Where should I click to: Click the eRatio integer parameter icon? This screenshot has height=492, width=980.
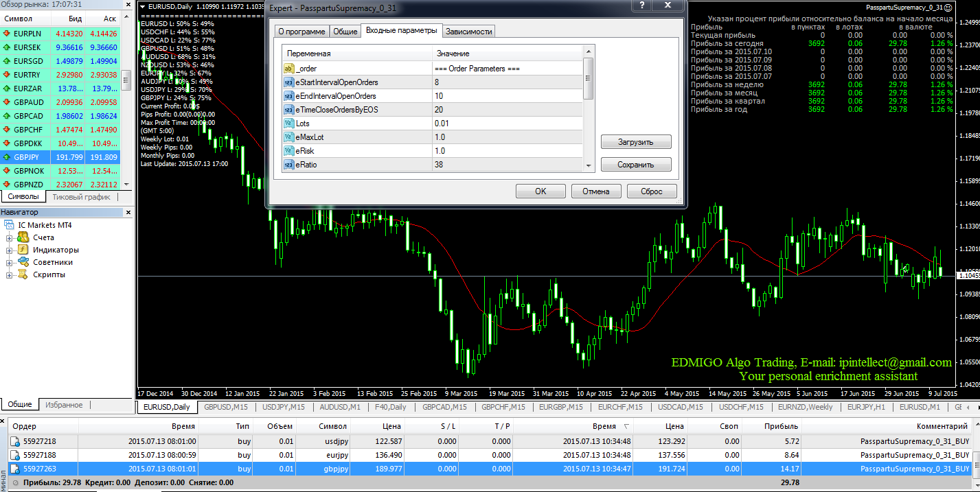(288, 165)
